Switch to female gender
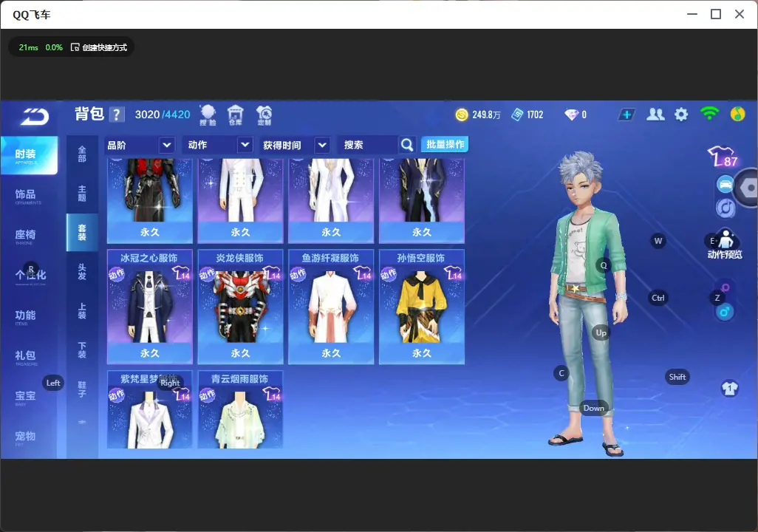Screen dimensions: 758x532 pyautogui.click(x=725, y=288)
